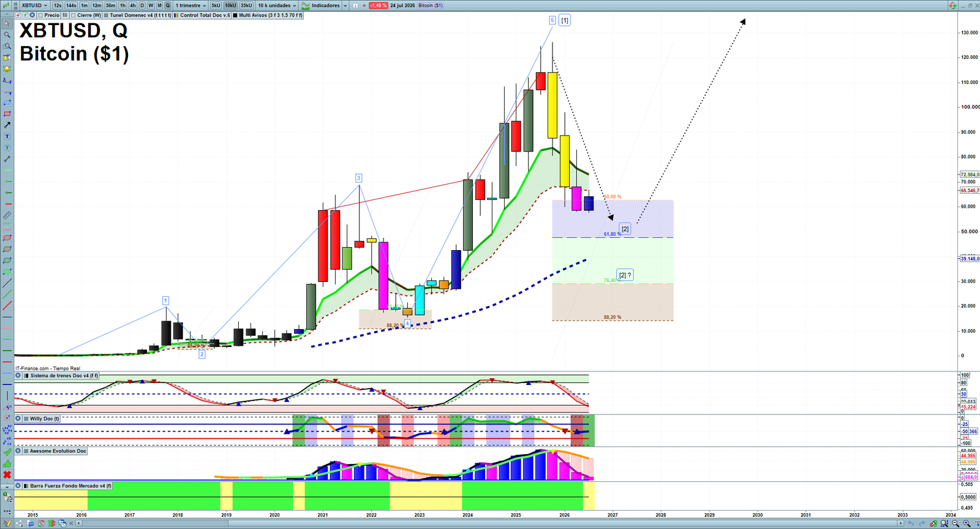Toggle the Precio checkbox

click(40, 15)
